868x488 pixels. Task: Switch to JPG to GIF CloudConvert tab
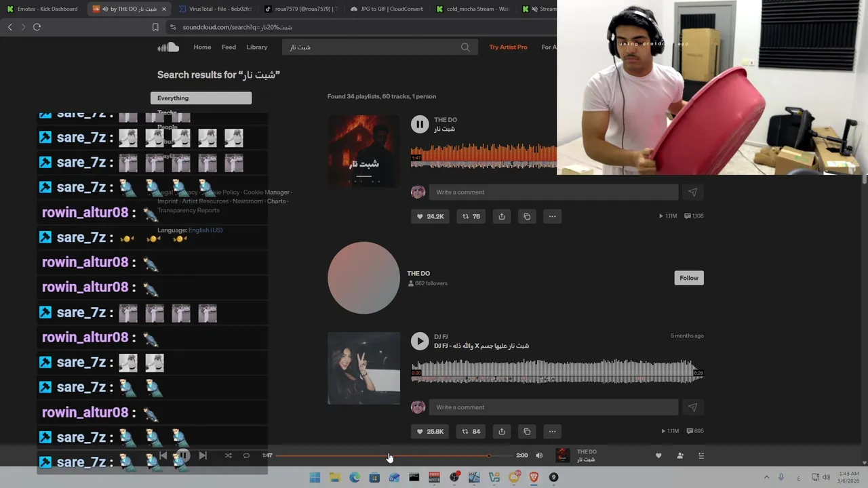click(x=387, y=9)
